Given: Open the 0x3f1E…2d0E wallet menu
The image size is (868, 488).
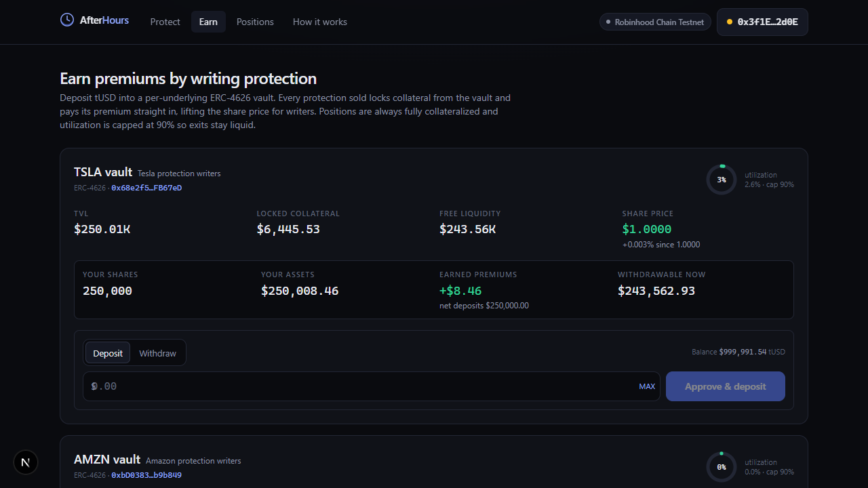Looking at the screenshot, I should pos(762,22).
